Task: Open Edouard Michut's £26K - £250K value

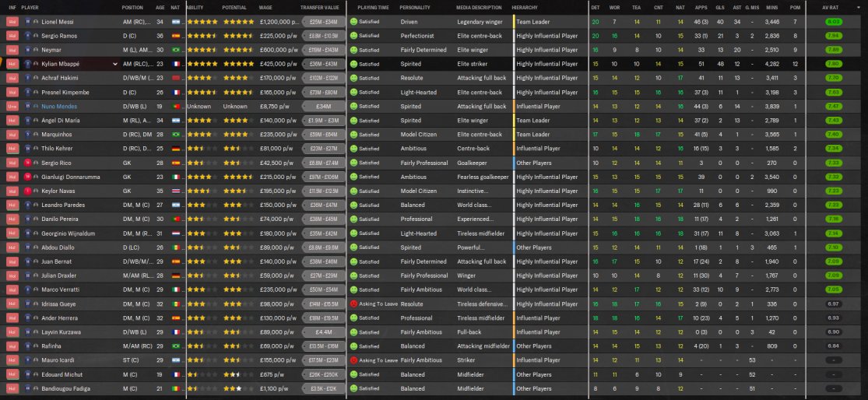Action: (324, 374)
